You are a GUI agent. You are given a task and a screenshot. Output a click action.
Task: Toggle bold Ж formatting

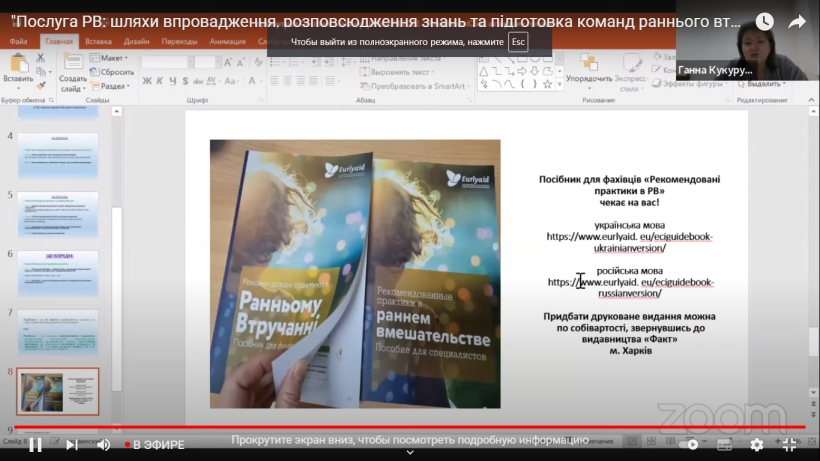(x=147, y=81)
